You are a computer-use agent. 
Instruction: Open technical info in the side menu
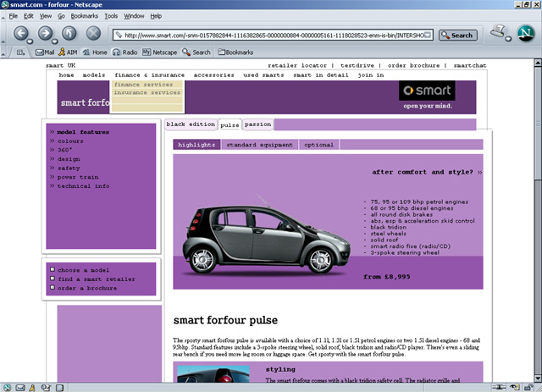pos(83,186)
